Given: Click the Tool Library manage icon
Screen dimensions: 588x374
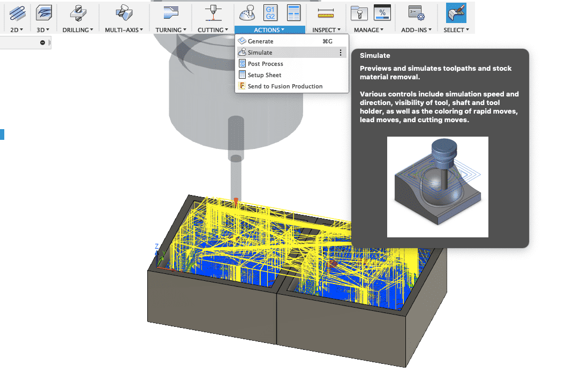Looking at the screenshot, I should (359, 13).
